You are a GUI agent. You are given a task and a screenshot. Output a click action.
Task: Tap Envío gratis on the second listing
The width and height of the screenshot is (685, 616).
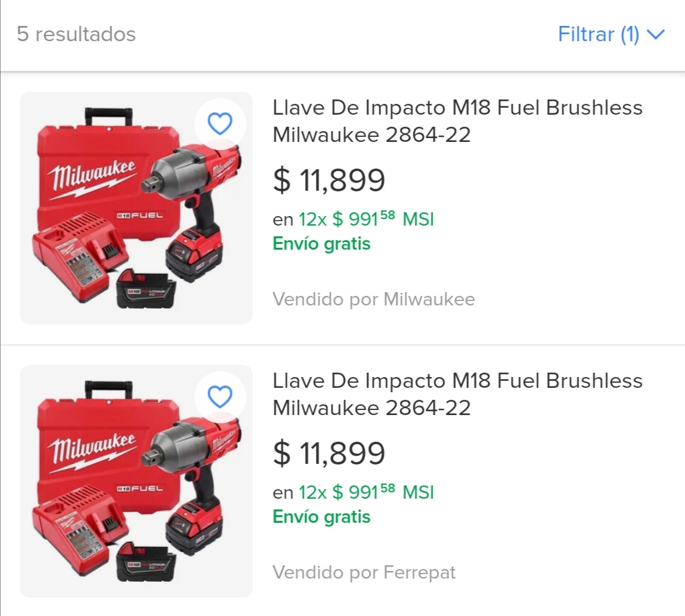(x=322, y=517)
